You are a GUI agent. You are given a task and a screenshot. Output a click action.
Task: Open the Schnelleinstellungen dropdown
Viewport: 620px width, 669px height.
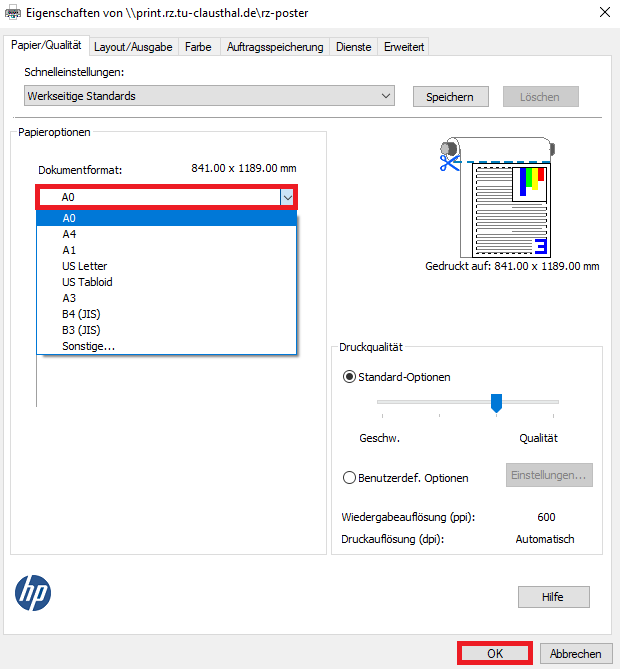(209, 96)
